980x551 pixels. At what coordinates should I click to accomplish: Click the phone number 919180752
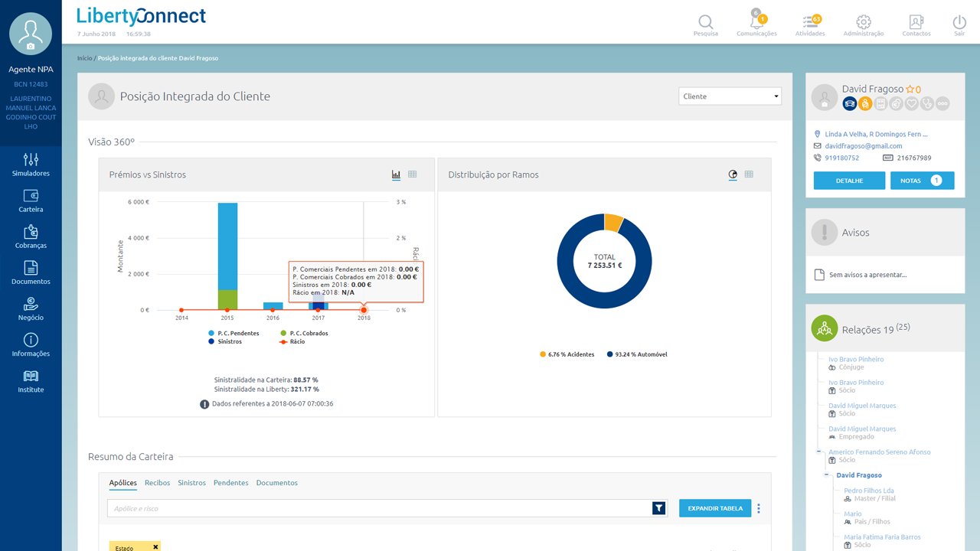pos(841,158)
